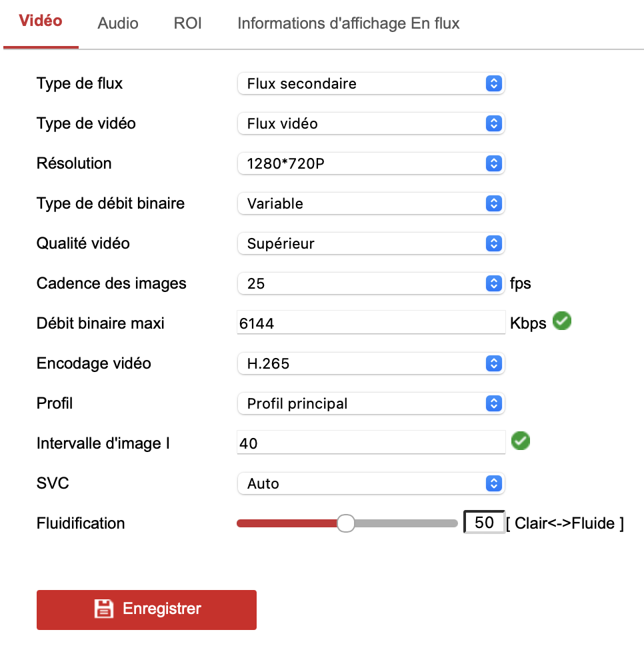The image size is (644, 656).
Task: Click the Débit binaire maxi input field
Action: [x=371, y=323]
